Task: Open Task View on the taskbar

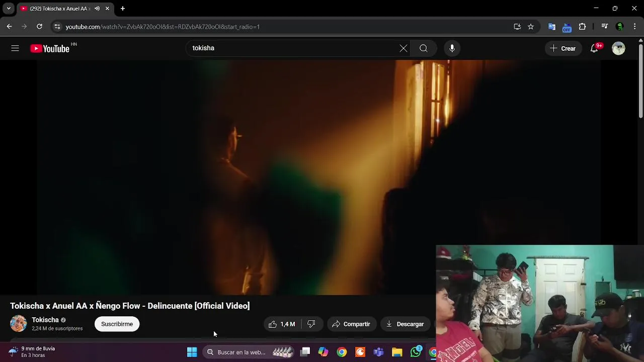Action: [x=305, y=352]
